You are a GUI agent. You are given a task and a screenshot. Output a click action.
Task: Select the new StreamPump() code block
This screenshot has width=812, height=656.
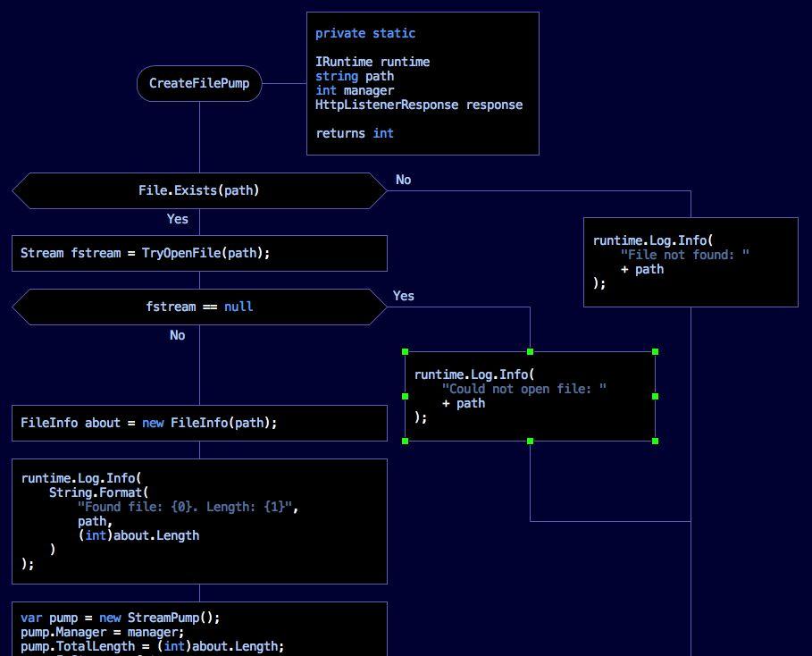click(199, 629)
